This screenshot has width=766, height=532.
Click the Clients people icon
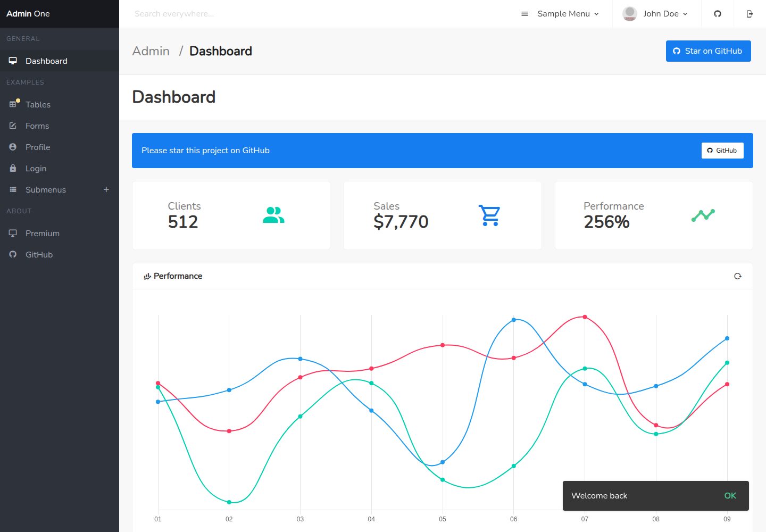[x=273, y=215]
